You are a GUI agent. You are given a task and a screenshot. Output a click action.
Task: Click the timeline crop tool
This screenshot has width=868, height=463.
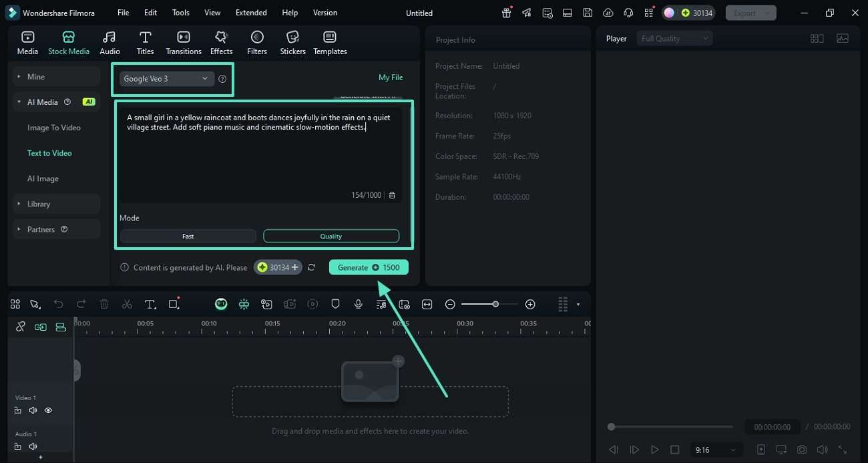tap(174, 304)
